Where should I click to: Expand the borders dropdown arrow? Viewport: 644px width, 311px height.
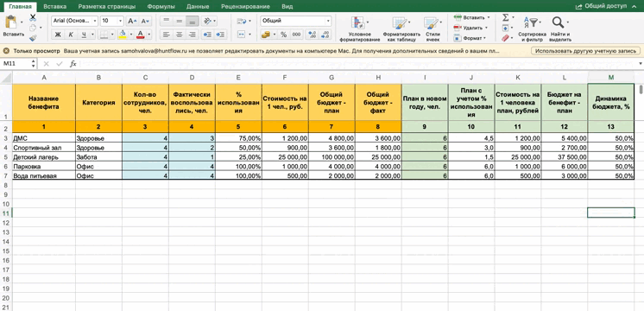113,35
